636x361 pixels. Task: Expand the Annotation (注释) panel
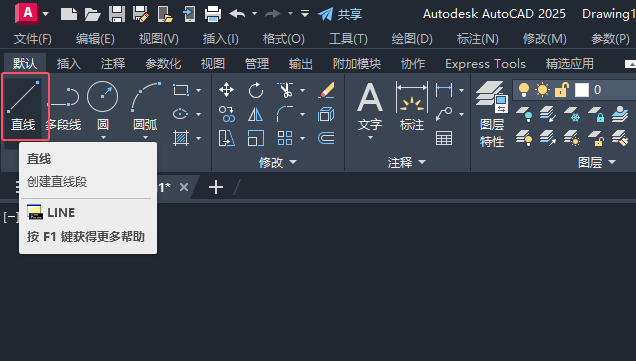[406, 163]
